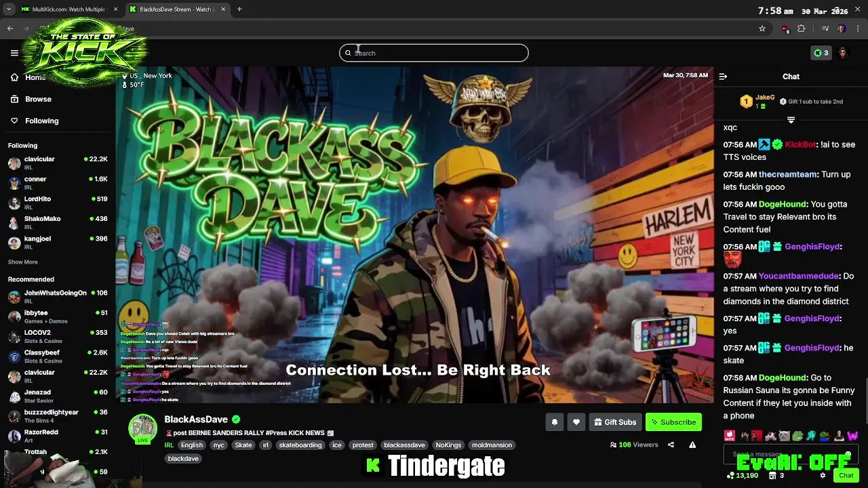Click the Gift Subs button
Image resolution: width=868 pixels, height=488 pixels.
[615, 422]
